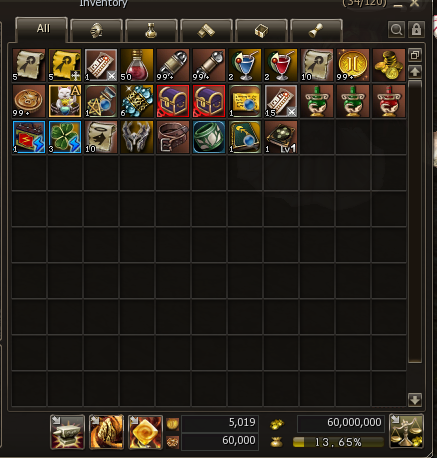
Task: Open the equipment helmet tab
Action: [x=97, y=31]
